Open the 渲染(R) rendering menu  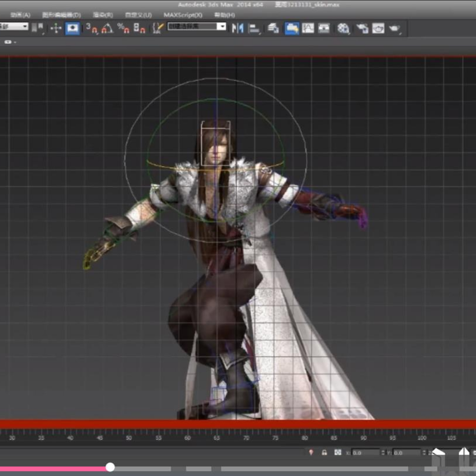[103, 15]
